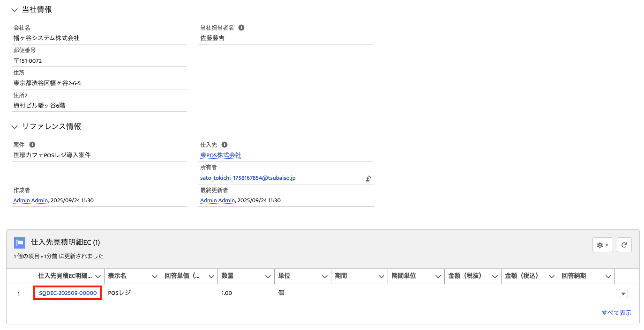
Task: Click the リファレンス情報 section heading
Action: [x=52, y=126]
